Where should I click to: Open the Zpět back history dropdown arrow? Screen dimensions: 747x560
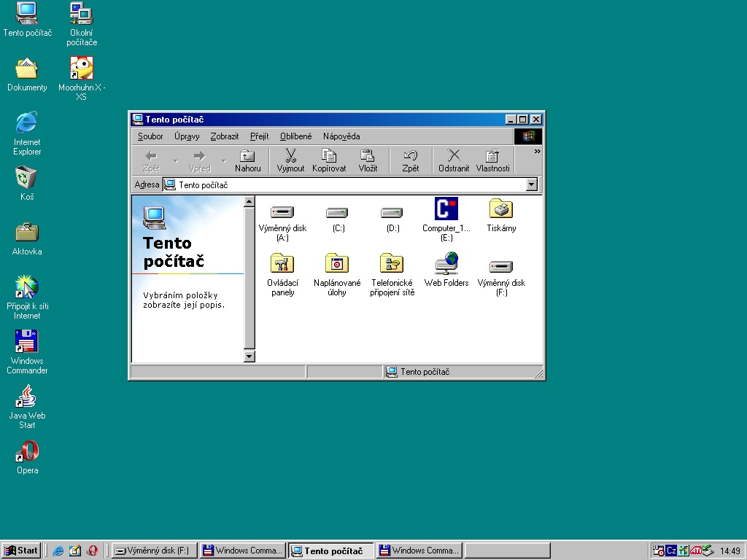pyautogui.click(x=175, y=160)
